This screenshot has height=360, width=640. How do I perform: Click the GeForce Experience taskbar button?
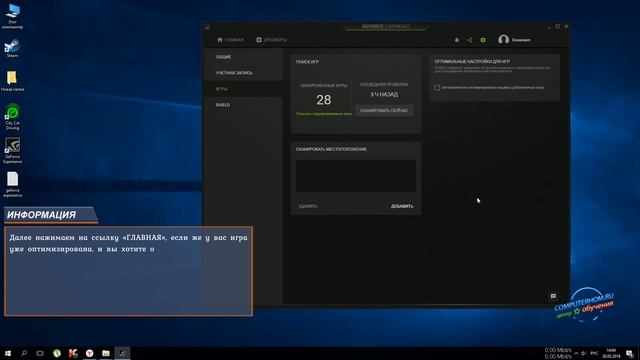122,353
